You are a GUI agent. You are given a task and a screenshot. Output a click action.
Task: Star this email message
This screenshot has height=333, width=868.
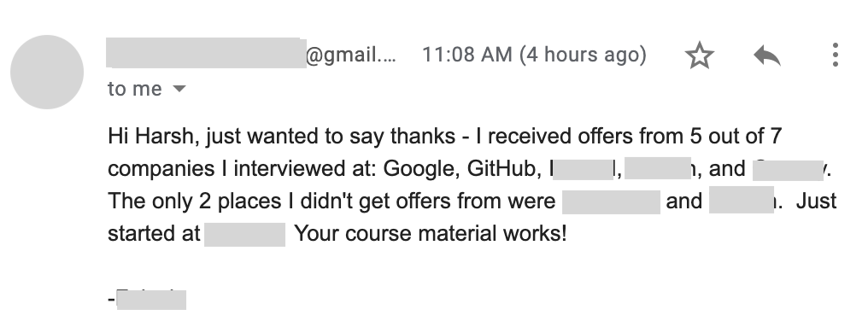[699, 55]
